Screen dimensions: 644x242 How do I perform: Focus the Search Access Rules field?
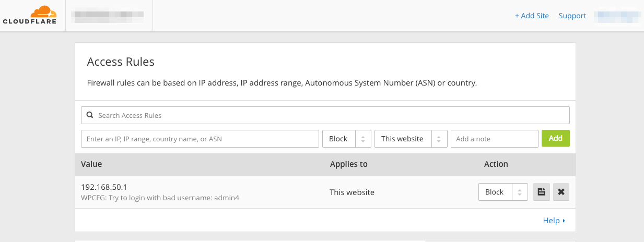point(325,115)
